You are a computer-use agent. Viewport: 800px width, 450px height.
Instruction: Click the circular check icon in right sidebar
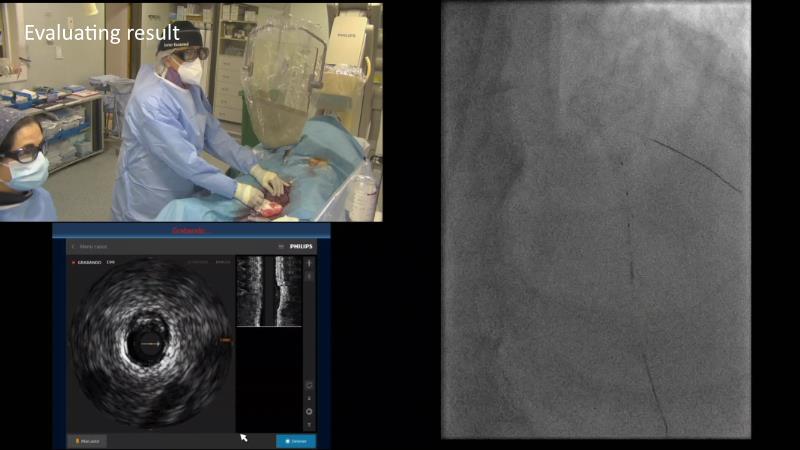click(x=309, y=385)
